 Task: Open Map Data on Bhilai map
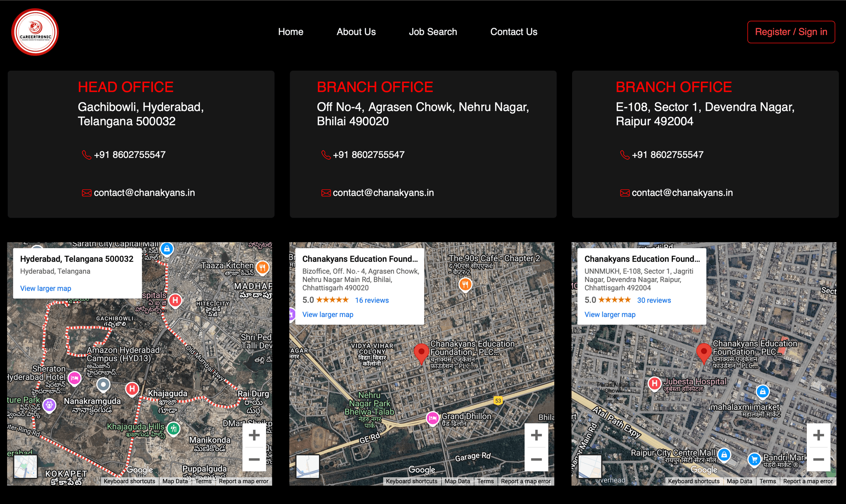(457, 481)
